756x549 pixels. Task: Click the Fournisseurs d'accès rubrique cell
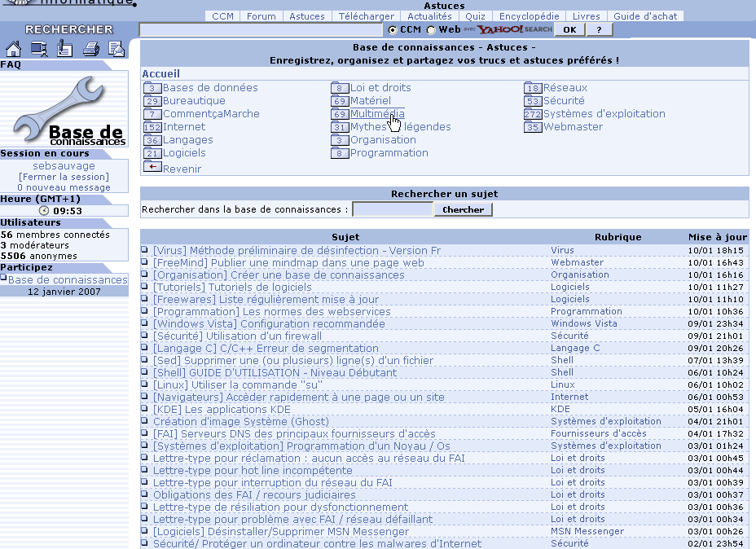click(598, 433)
